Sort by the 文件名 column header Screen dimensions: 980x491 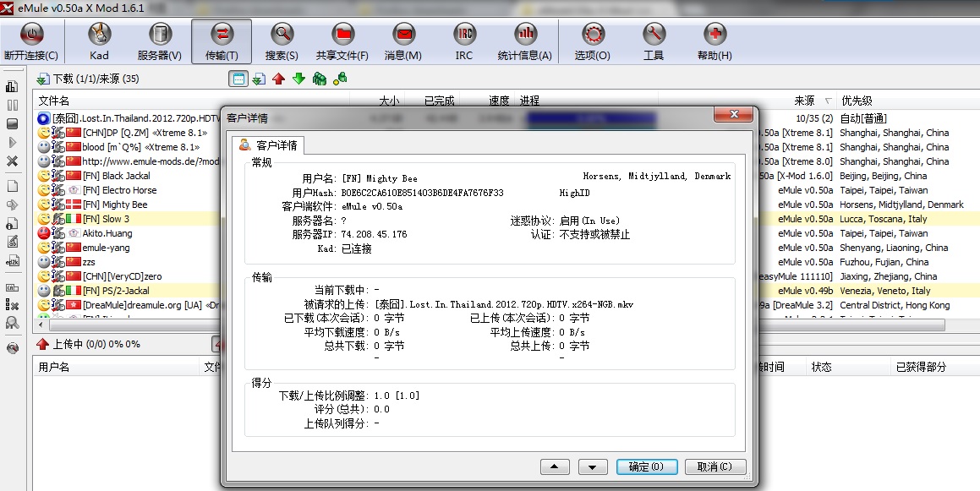point(54,101)
